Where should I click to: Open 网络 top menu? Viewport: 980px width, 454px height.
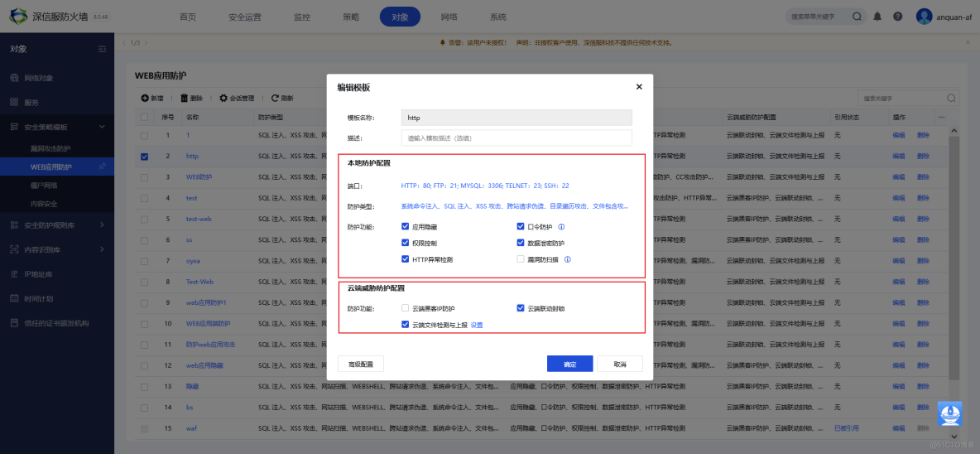click(x=449, y=17)
